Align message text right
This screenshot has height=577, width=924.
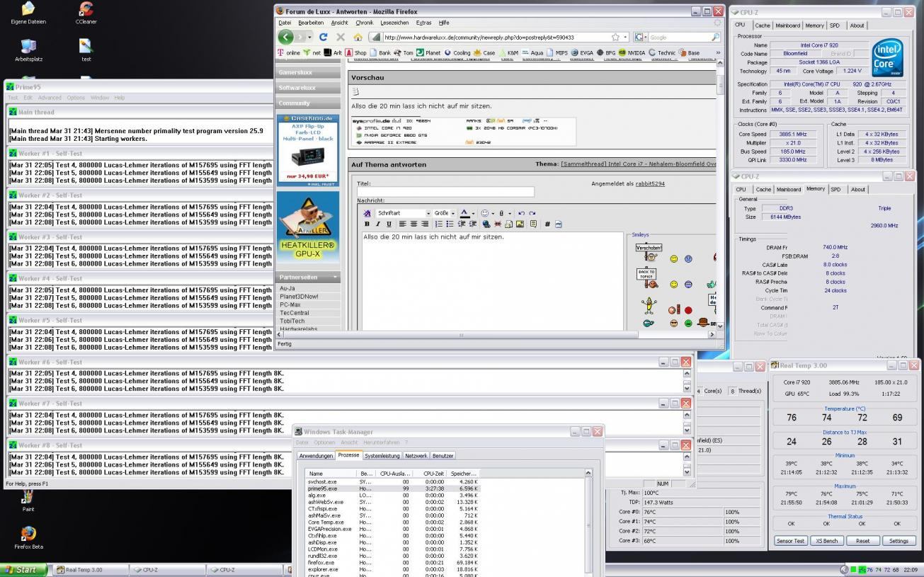[425, 224]
